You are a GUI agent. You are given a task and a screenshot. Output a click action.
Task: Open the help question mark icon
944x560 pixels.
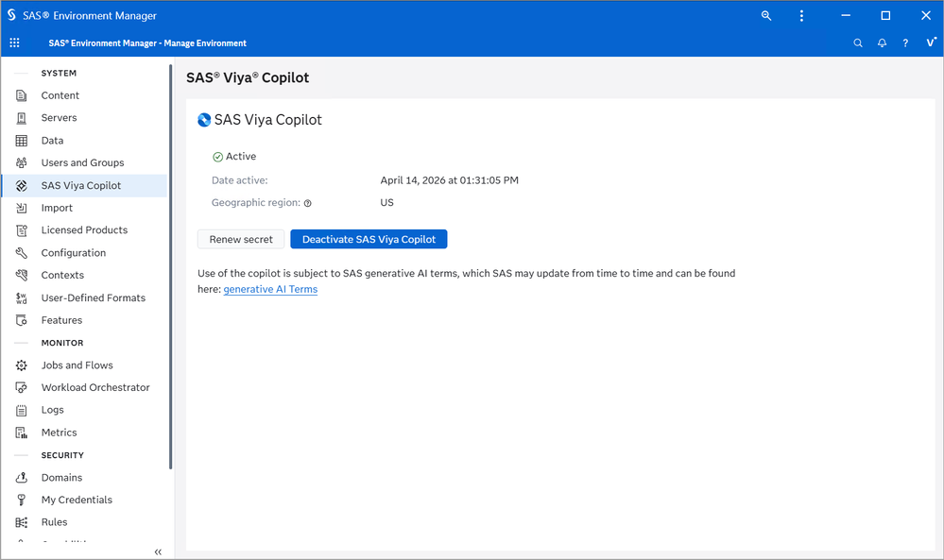[905, 42]
